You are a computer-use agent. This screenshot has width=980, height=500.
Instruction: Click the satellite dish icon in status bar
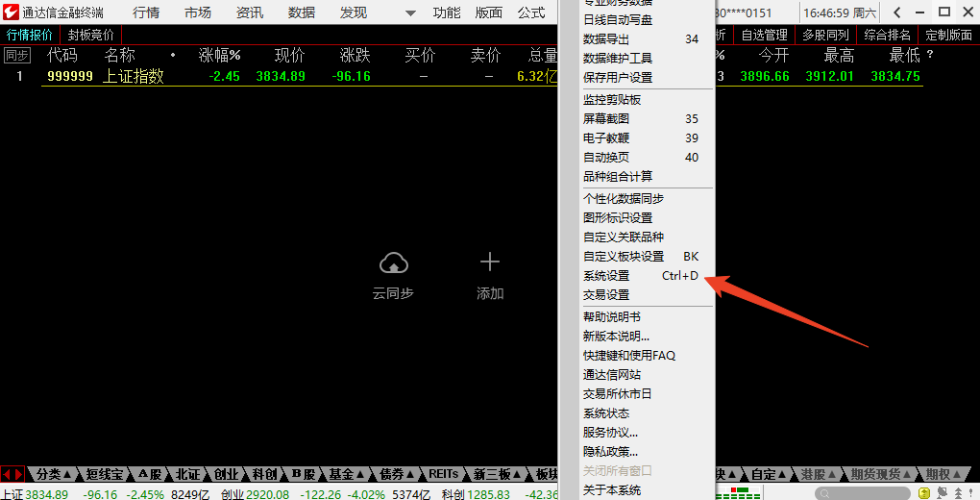[x=942, y=493]
